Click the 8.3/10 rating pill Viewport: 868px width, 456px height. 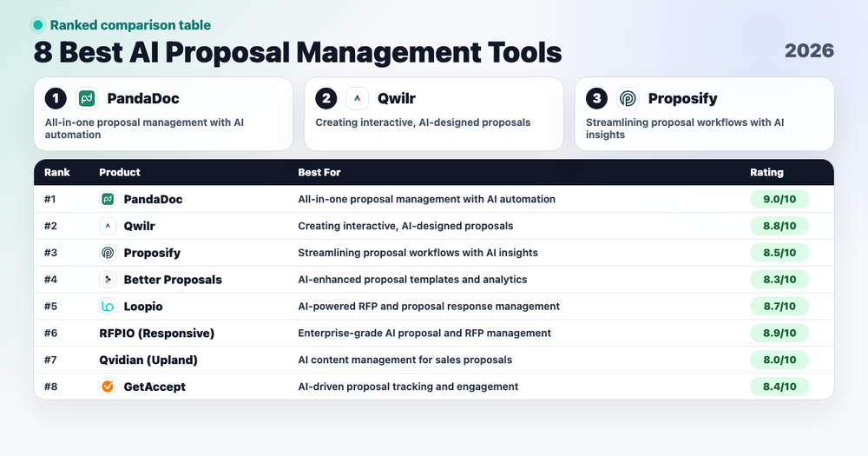pyautogui.click(x=779, y=280)
